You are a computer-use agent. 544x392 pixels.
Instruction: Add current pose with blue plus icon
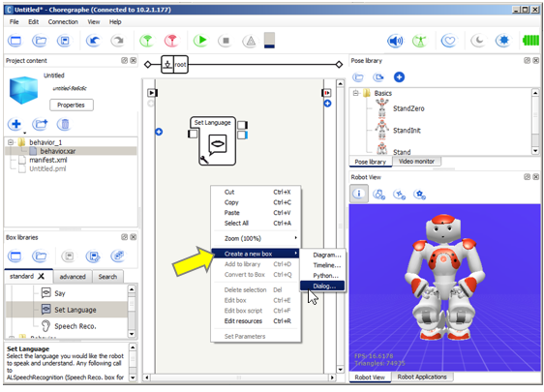[x=399, y=77]
